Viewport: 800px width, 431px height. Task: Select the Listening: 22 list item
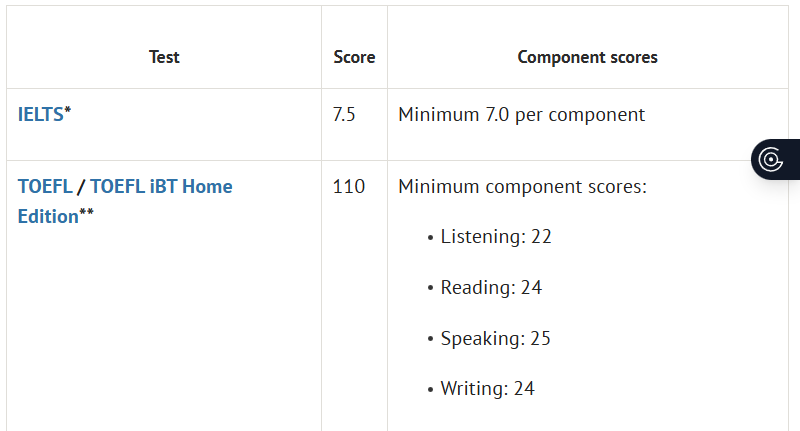pyautogui.click(x=496, y=237)
